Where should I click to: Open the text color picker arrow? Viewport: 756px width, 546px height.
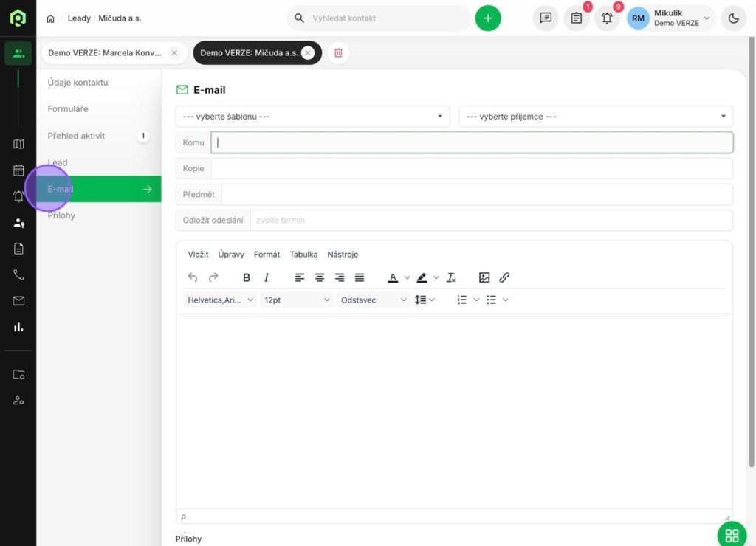(407, 278)
